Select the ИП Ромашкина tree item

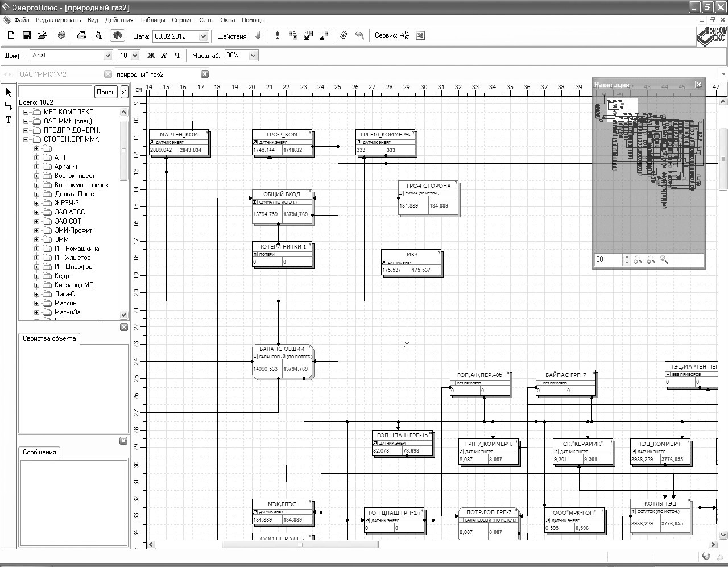[77, 249]
